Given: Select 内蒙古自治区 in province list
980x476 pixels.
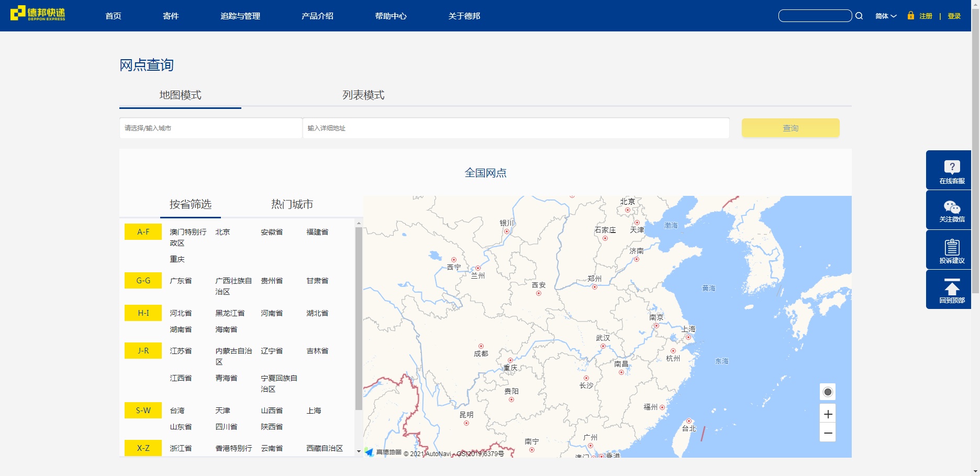Looking at the screenshot, I should click(233, 356).
